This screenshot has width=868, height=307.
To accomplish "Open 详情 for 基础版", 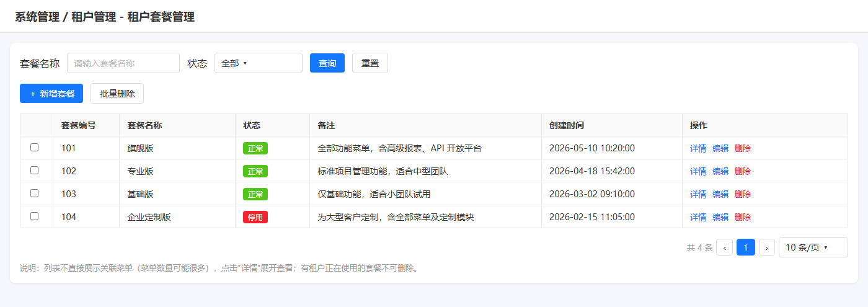I will click(698, 194).
